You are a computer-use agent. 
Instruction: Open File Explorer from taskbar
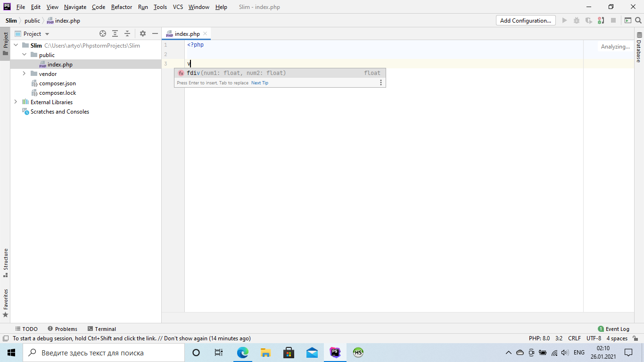pyautogui.click(x=265, y=353)
